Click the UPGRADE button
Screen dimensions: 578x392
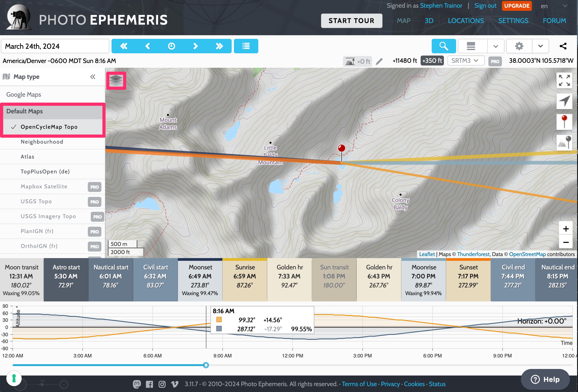pyautogui.click(x=517, y=6)
